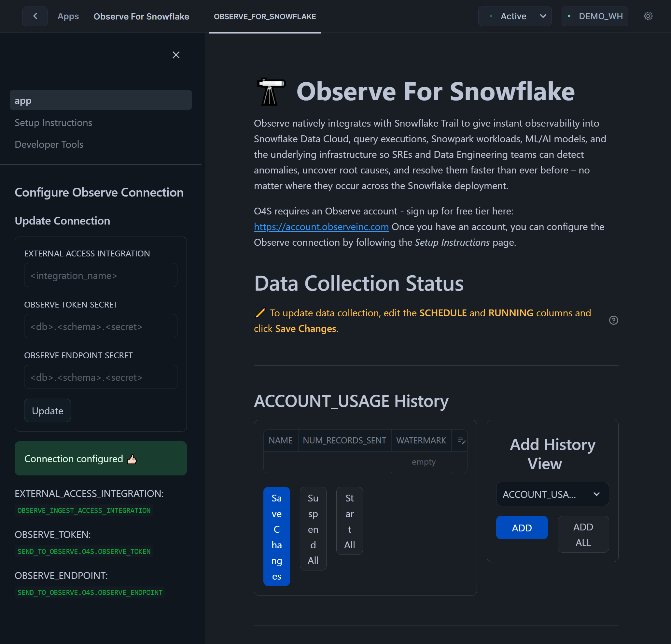This screenshot has width=671, height=644.
Task: Click the help question mark icon
Action: pyautogui.click(x=613, y=320)
